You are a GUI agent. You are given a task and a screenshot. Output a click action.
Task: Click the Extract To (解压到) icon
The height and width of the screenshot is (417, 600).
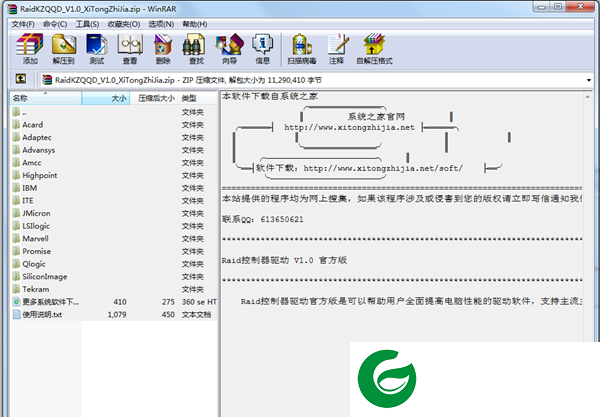64,49
